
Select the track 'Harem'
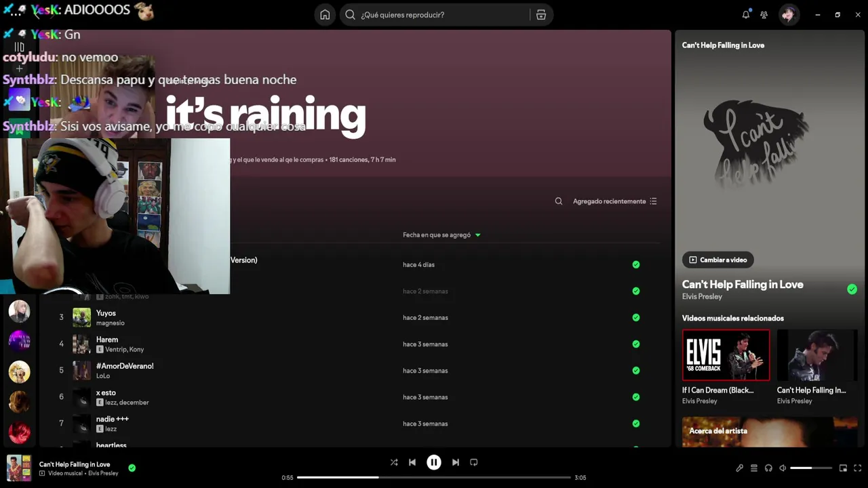(x=107, y=340)
